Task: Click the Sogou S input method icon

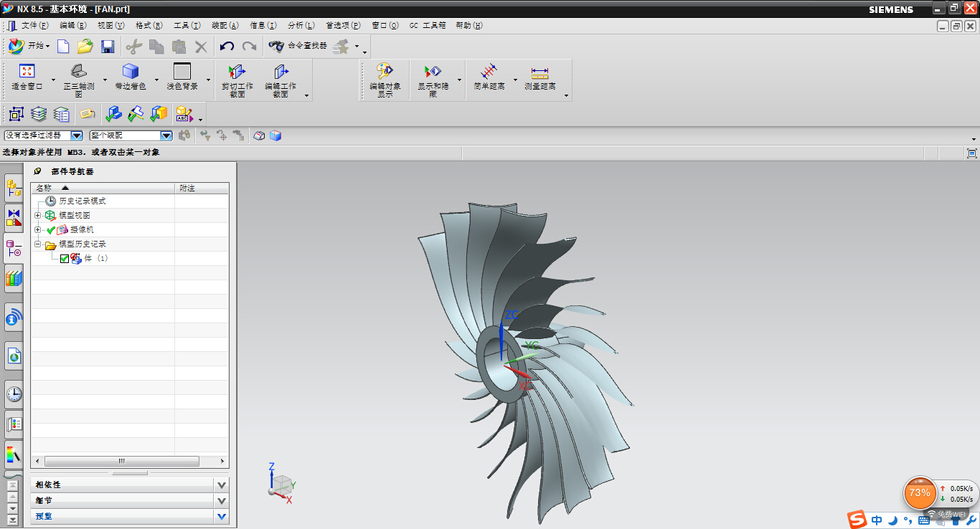Action: coord(857,520)
